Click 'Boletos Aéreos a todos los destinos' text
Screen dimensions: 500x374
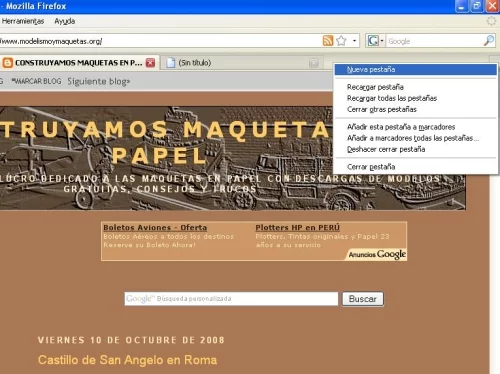169,236
